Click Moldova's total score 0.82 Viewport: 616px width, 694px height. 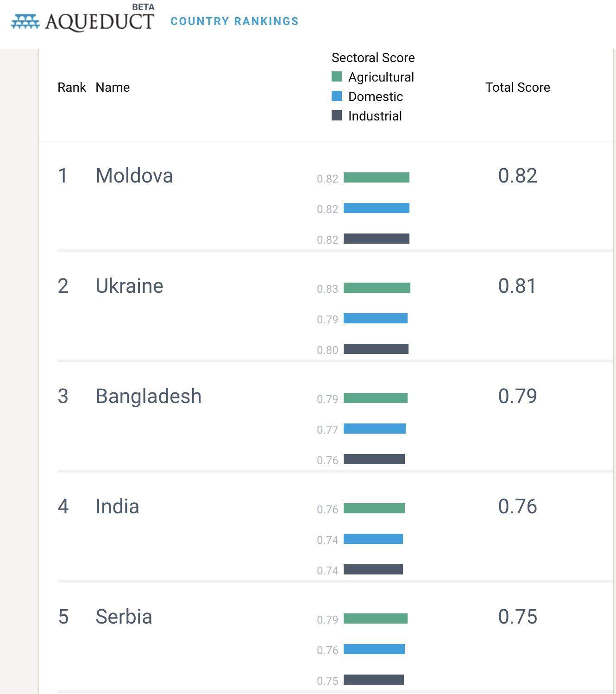[517, 176]
